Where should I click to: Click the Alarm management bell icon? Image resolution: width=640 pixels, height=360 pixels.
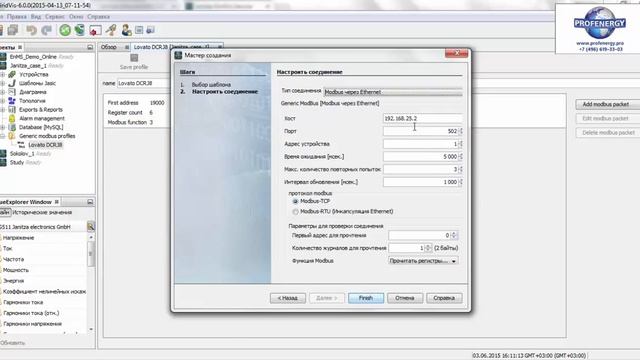tap(12, 118)
